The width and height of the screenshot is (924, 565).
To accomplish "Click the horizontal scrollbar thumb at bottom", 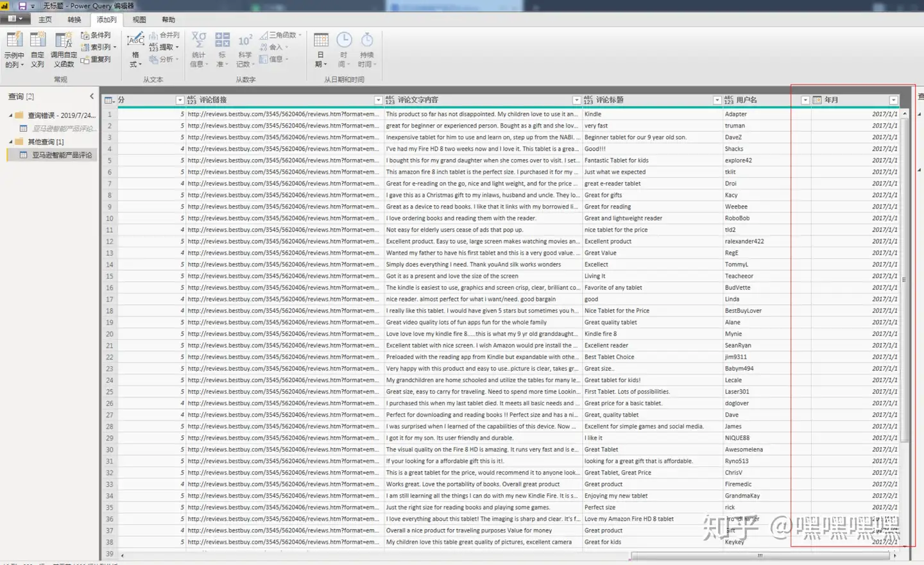I will (x=759, y=556).
